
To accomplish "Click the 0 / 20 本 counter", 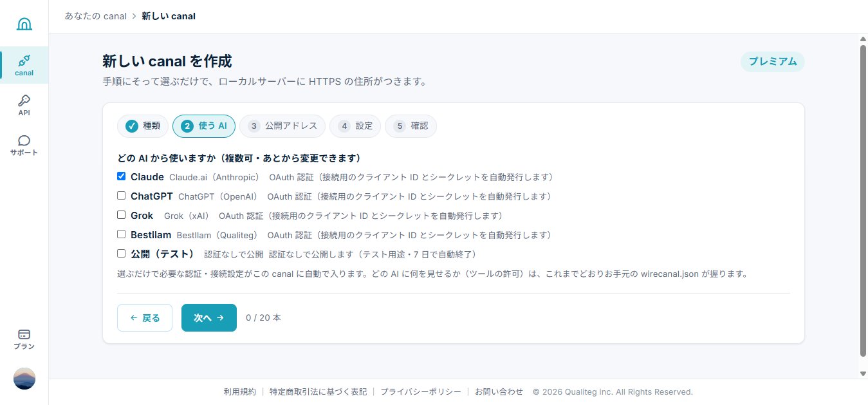I will [x=263, y=317].
